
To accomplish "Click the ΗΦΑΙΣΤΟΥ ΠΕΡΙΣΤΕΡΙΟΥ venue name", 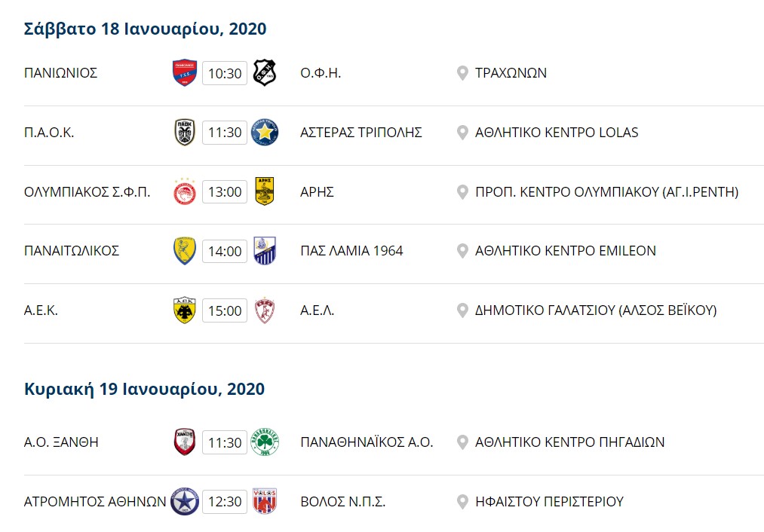I will 549,501.
